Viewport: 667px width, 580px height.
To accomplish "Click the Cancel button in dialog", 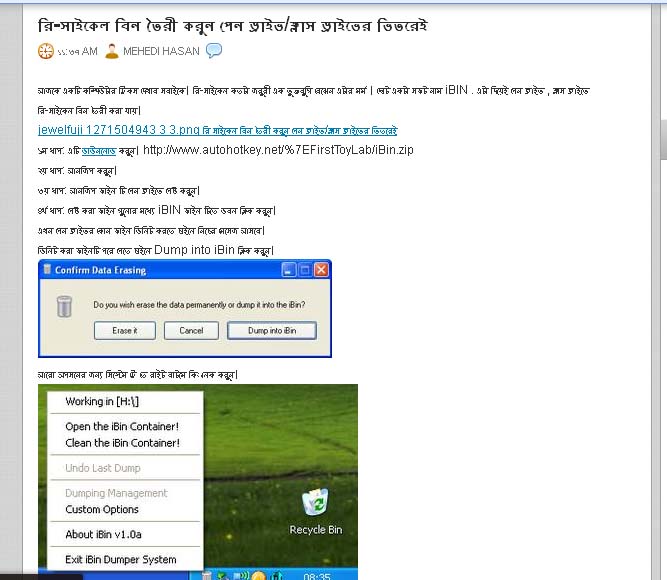I will (191, 331).
